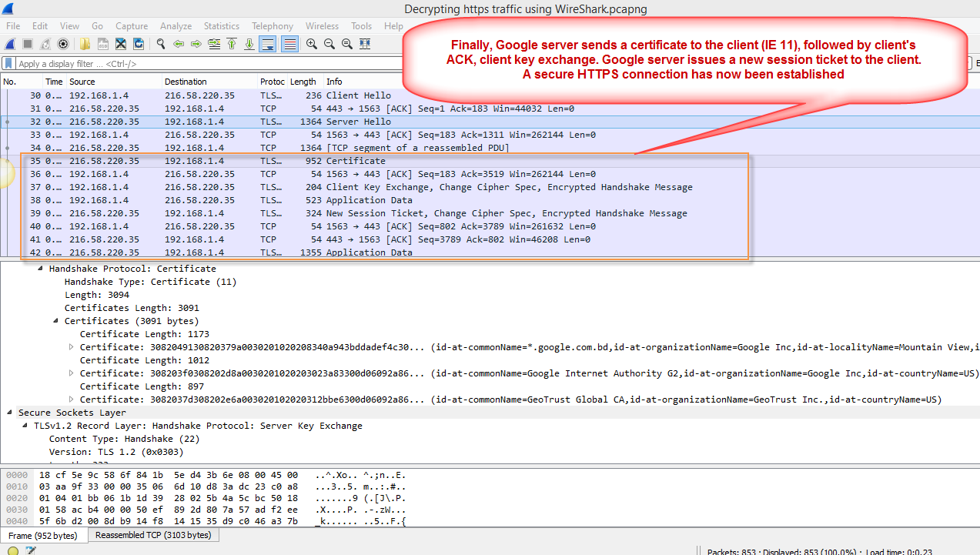Select Content Type: Handshake (22) line
This screenshot has width=980, height=555.
point(124,439)
